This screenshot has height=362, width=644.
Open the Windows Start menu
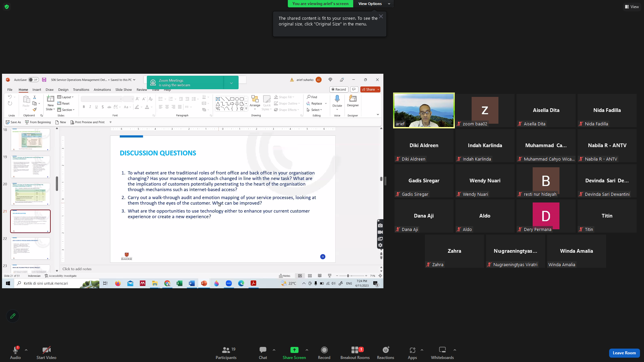8,284
